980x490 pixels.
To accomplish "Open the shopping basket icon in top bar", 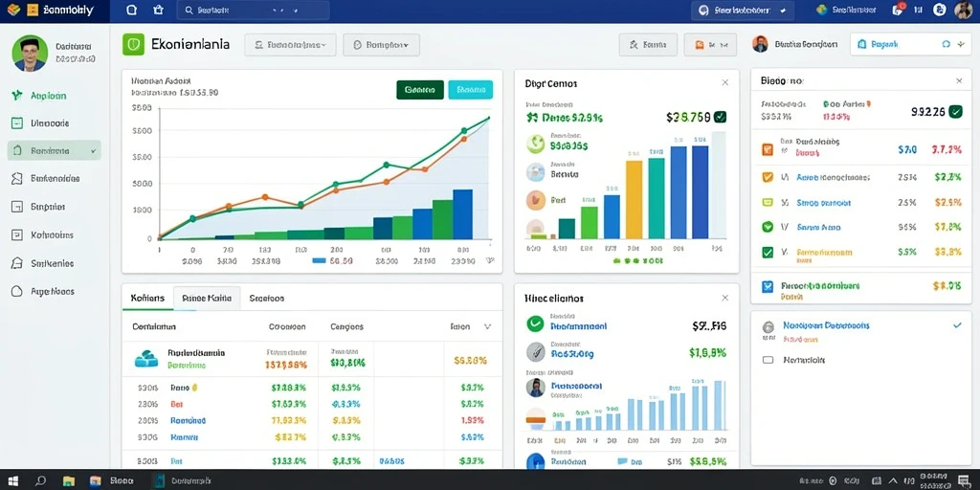I will 159,10.
